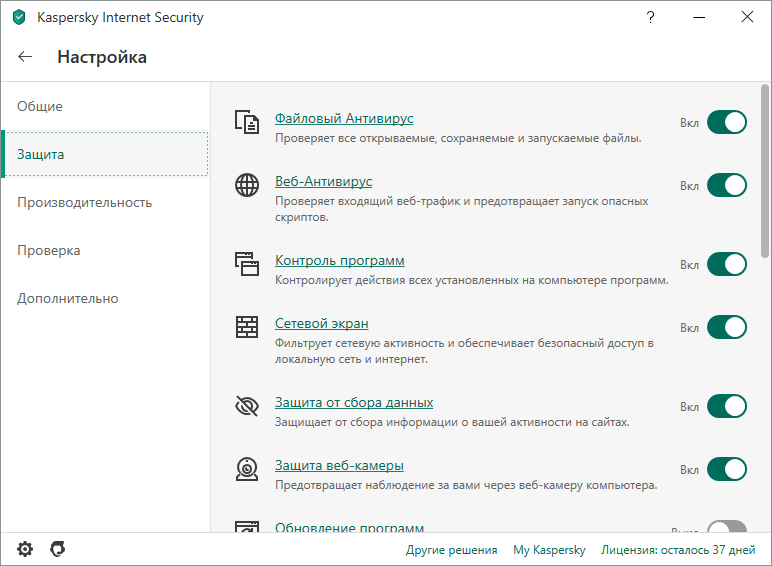
Task: Open help with the question mark icon
Action: tap(650, 17)
